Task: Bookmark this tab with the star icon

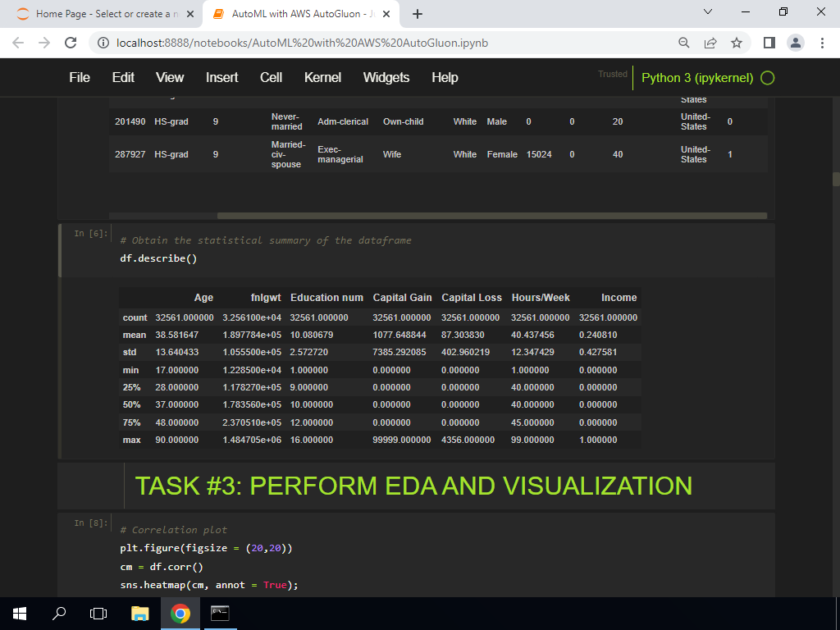Action: pyautogui.click(x=737, y=43)
